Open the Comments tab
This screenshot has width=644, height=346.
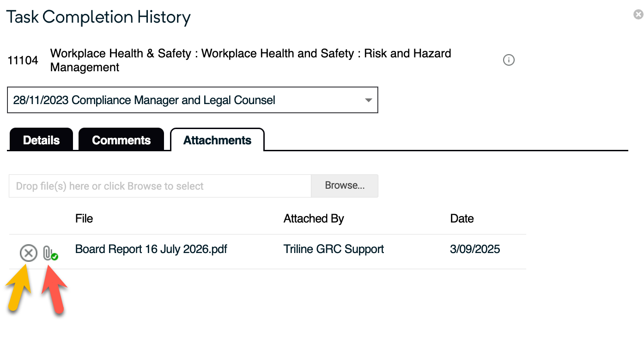coord(121,140)
